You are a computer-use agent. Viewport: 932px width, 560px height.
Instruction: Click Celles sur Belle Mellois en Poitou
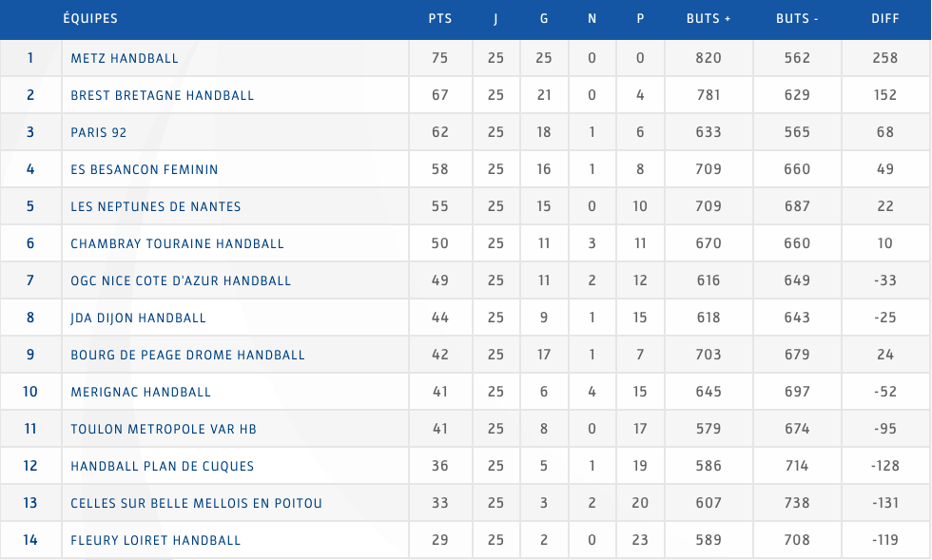[196, 503]
